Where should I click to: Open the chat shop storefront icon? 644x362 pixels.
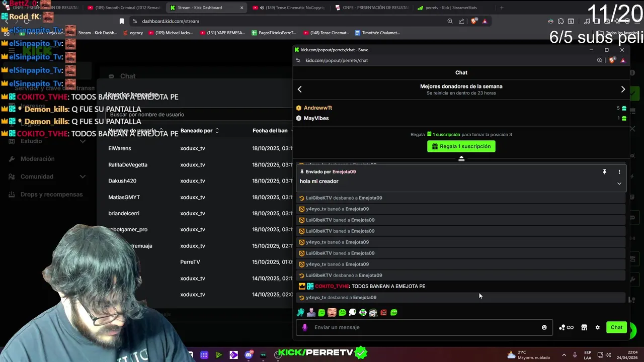click(584, 327)
